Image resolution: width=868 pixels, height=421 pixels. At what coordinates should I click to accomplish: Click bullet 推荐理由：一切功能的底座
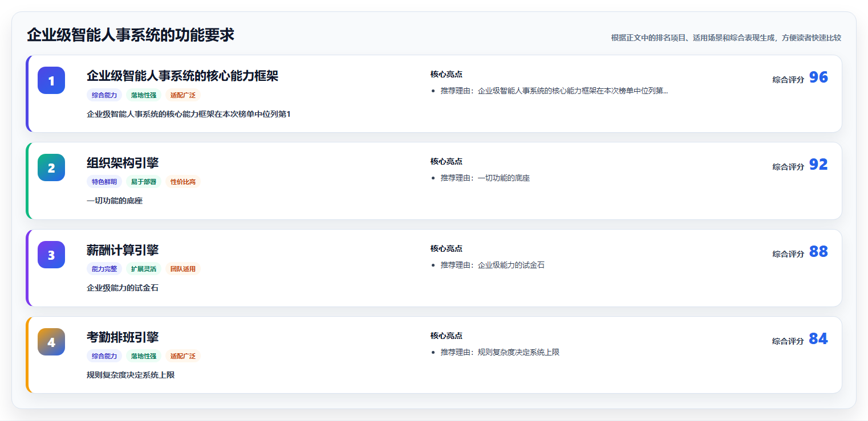pyautogui.click(x=485, y=178)
